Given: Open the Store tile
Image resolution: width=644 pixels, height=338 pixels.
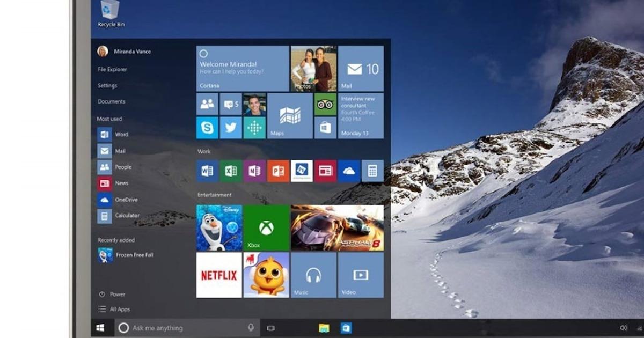Looking at the screenshot, I should point(325,128).
